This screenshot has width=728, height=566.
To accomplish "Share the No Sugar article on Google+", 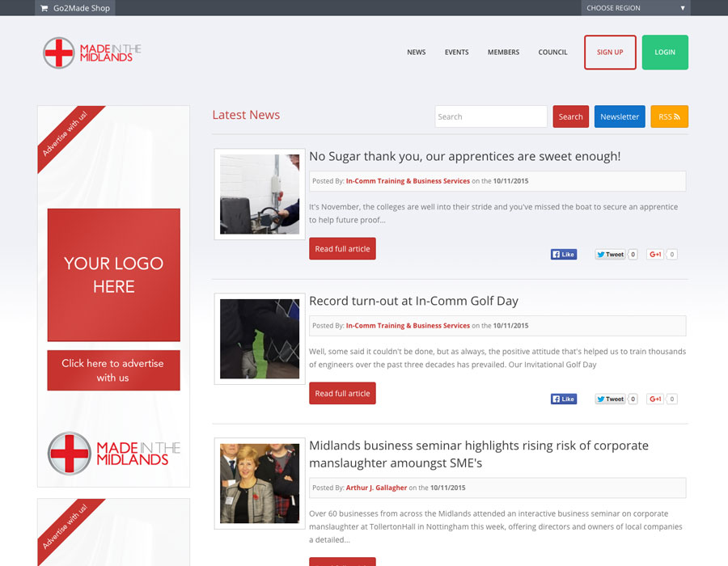I will click(x=654, y=254).
